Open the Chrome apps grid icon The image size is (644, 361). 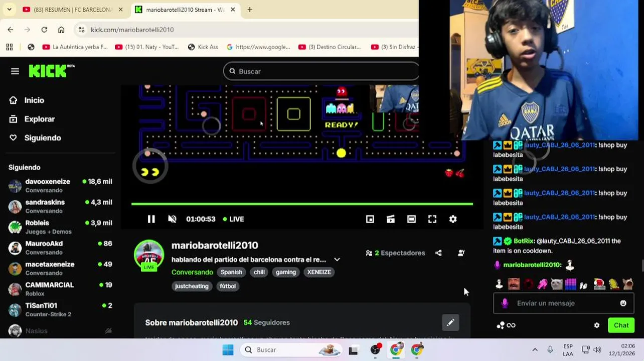[x=9, y=47]
